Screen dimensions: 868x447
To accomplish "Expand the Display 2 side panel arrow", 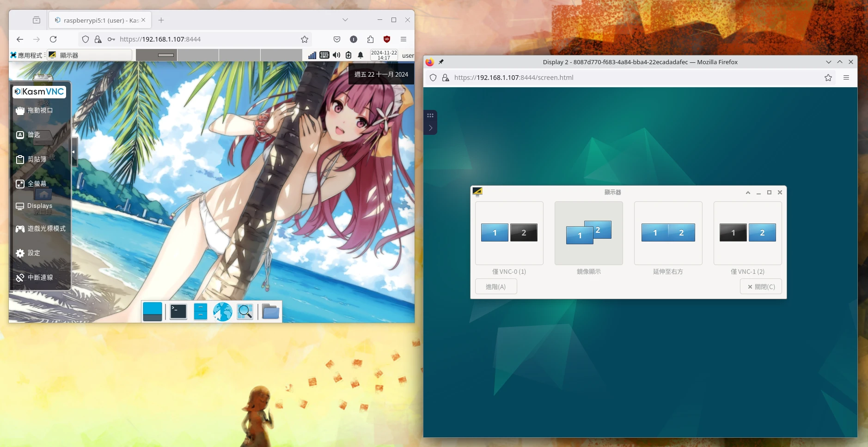I will pyautogui.click(x=430, y=128).
